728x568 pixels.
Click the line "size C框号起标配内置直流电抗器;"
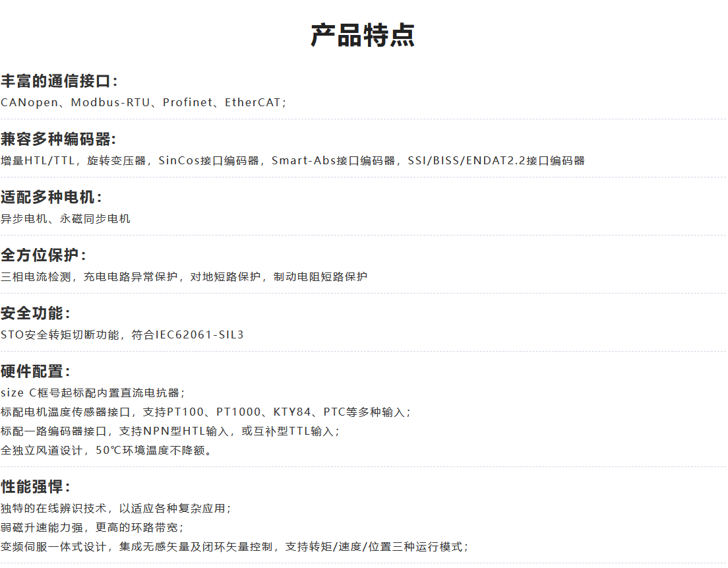point(93,393)
